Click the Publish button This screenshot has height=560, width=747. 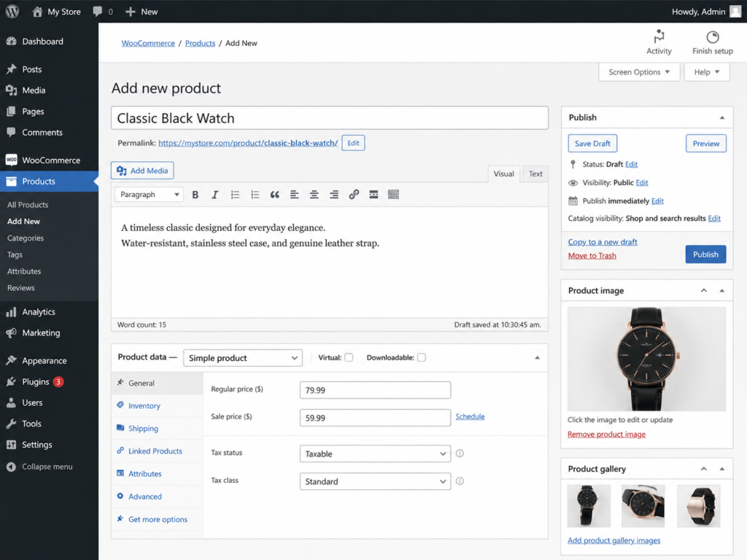click(705, 254)
